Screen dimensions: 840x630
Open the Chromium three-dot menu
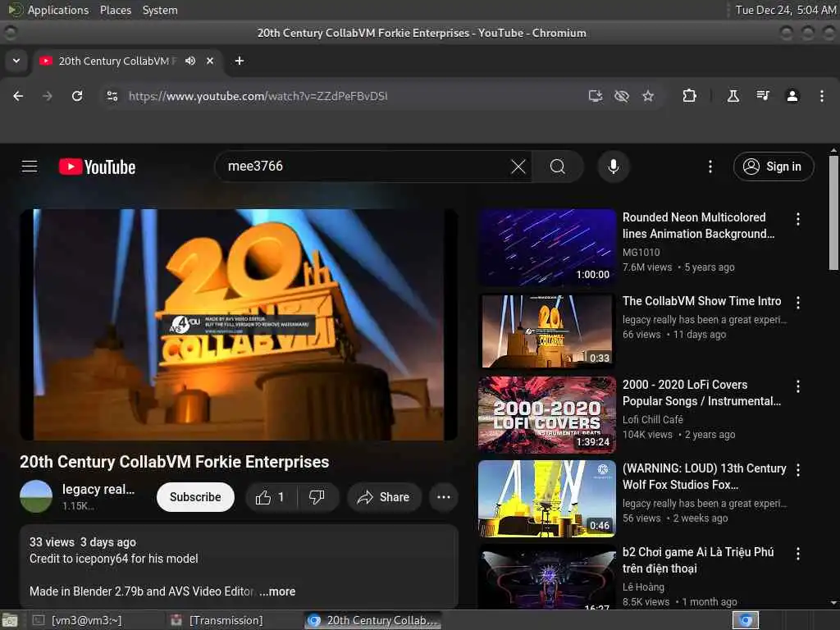coord(822,96)
